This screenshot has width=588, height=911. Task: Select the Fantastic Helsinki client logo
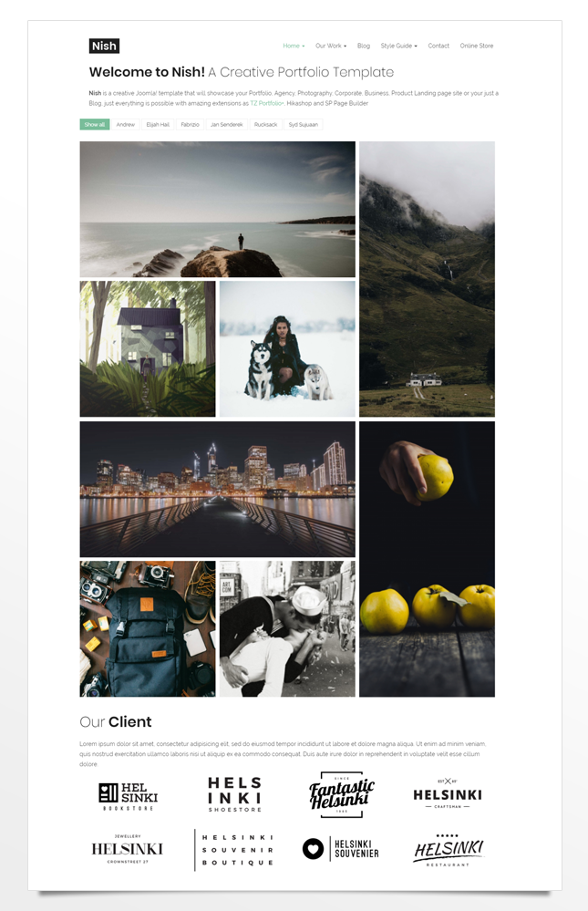coord(342,794)
